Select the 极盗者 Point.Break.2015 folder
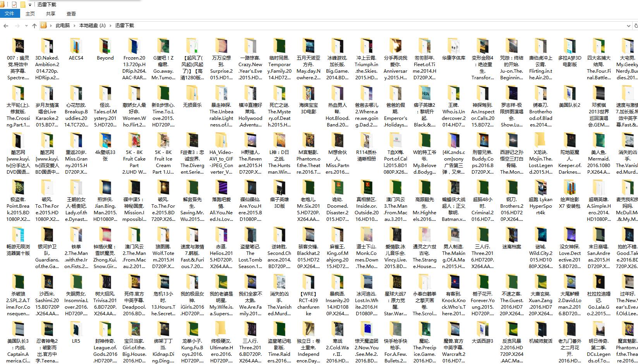The image size is (638, 364). click(x=18, y=201)
